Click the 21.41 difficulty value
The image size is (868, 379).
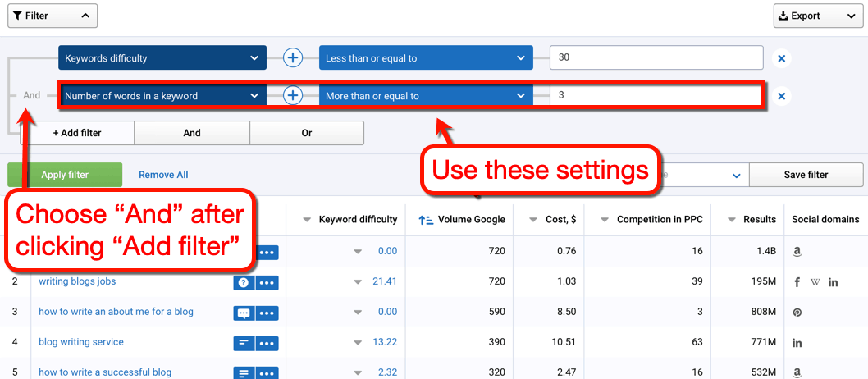[x=385, y=281]
